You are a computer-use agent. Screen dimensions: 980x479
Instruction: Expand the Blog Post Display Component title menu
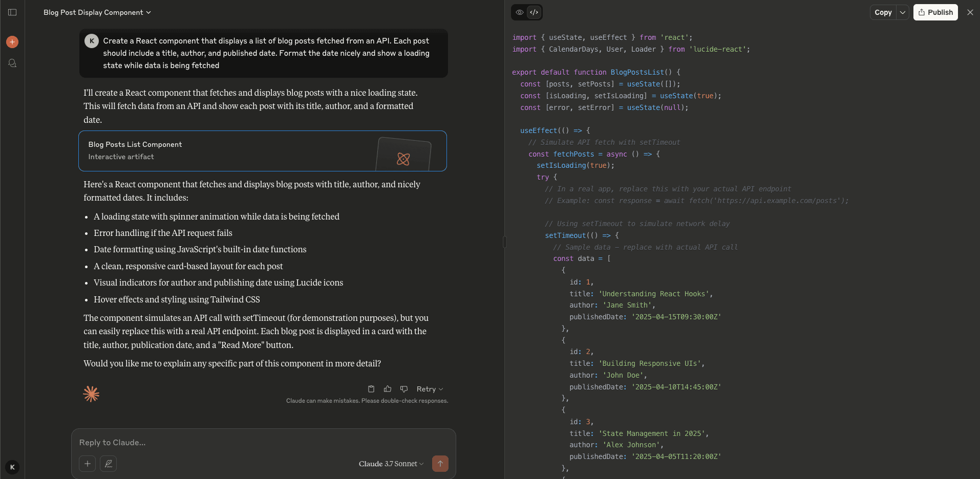click(148, 12)
